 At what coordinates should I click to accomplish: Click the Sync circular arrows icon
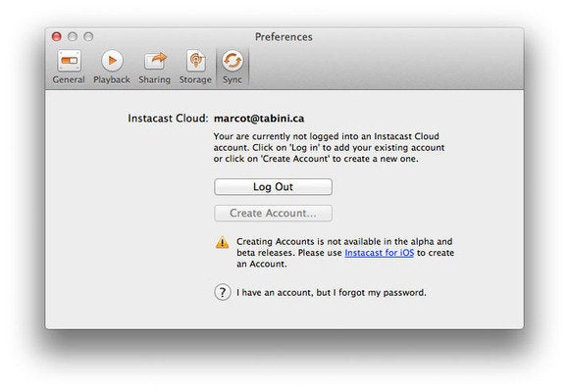233,60
